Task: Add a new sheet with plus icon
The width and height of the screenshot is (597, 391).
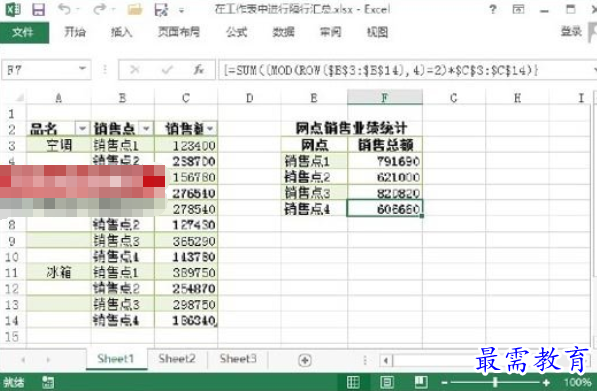Action: click(305, 360)
